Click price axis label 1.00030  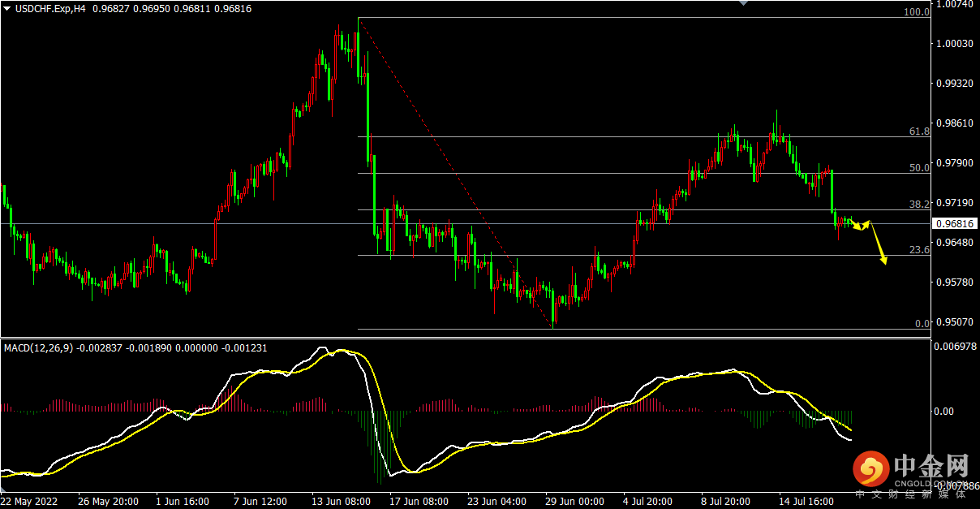[954, 43]
